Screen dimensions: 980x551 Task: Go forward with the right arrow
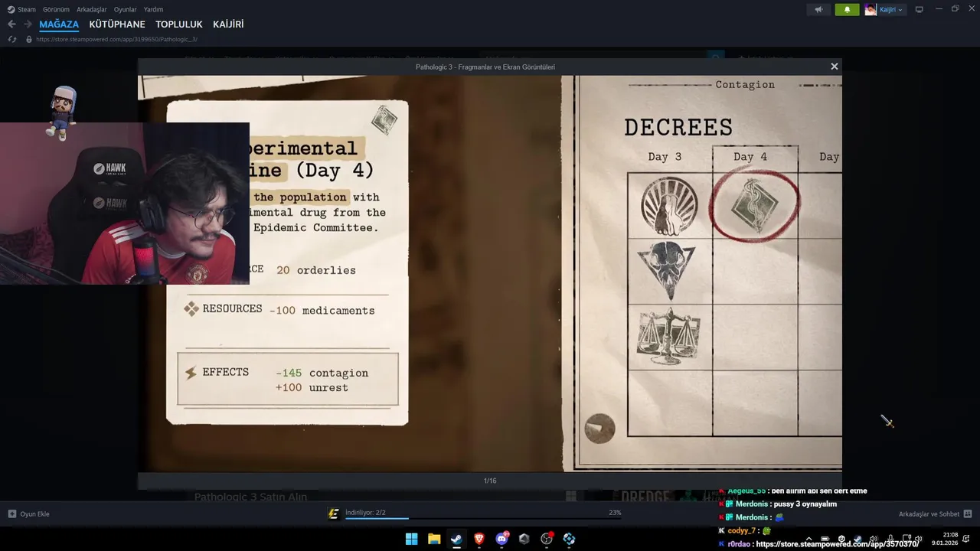28,24
